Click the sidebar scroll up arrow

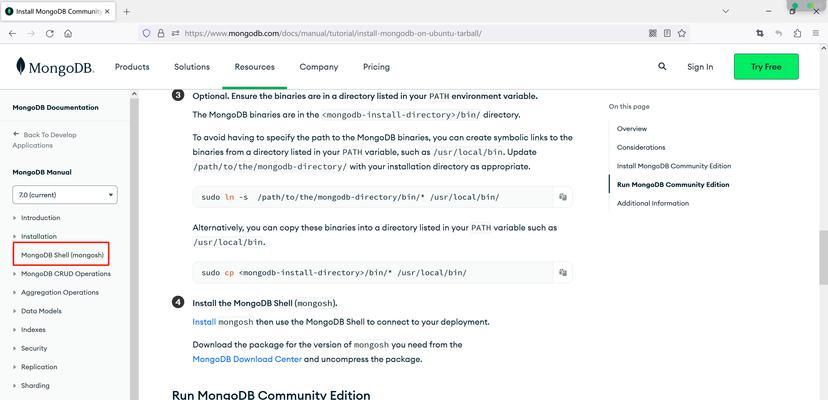click(x=134, y=94)
